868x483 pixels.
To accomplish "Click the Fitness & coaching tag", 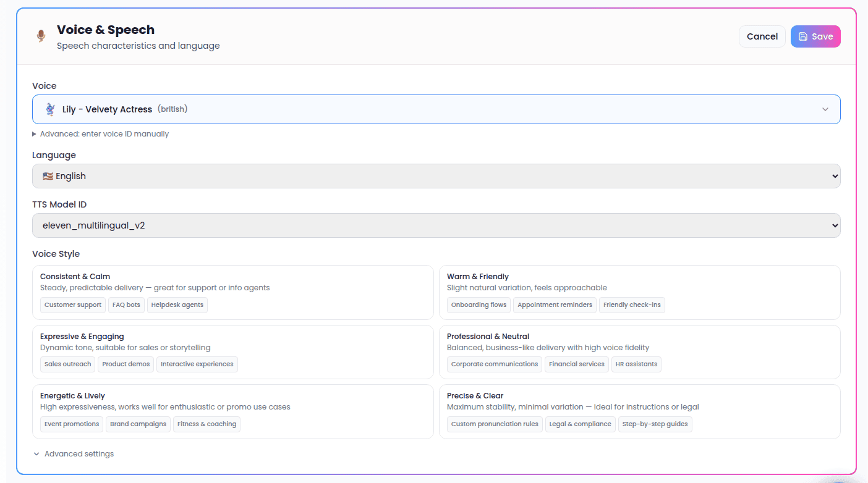I will [207, 424].
